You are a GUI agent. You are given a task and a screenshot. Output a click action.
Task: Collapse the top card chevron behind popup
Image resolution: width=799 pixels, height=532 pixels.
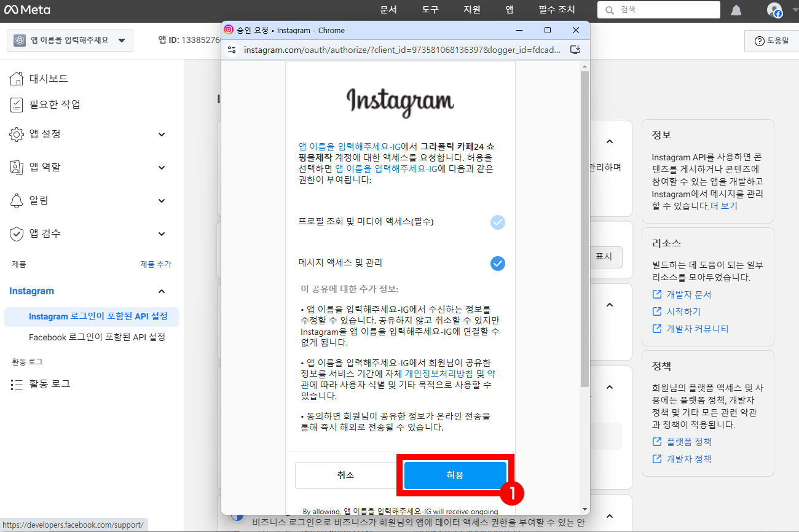click(x=610, y=141)
